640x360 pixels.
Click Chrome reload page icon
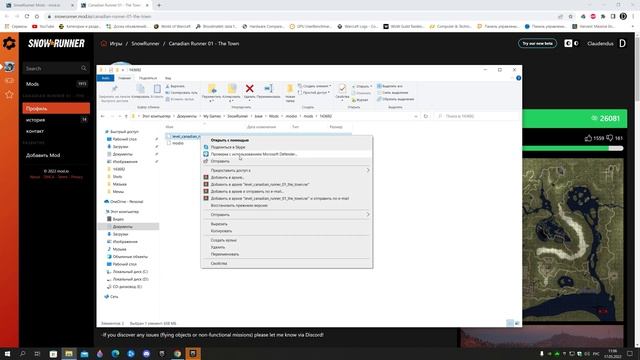coord(27,16)
